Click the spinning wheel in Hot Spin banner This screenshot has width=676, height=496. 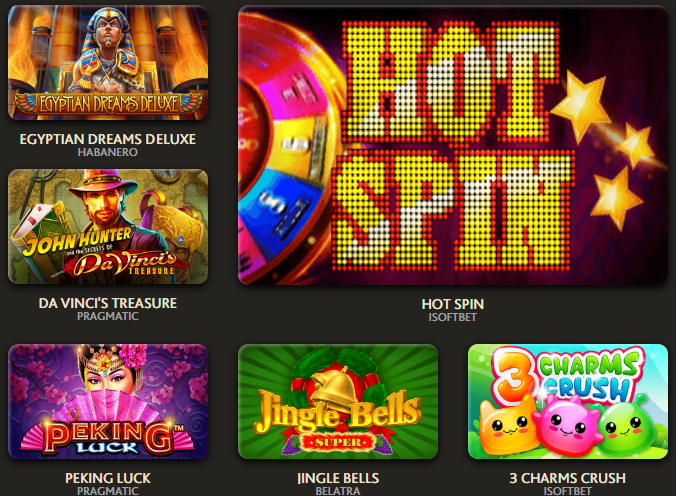point(287,147)
